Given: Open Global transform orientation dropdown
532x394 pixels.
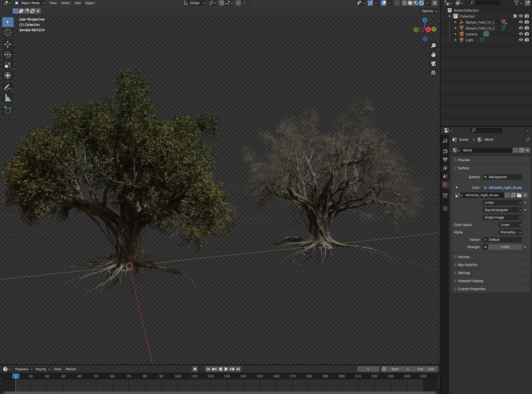Looking at the screenshot, I should click(194, 3).
